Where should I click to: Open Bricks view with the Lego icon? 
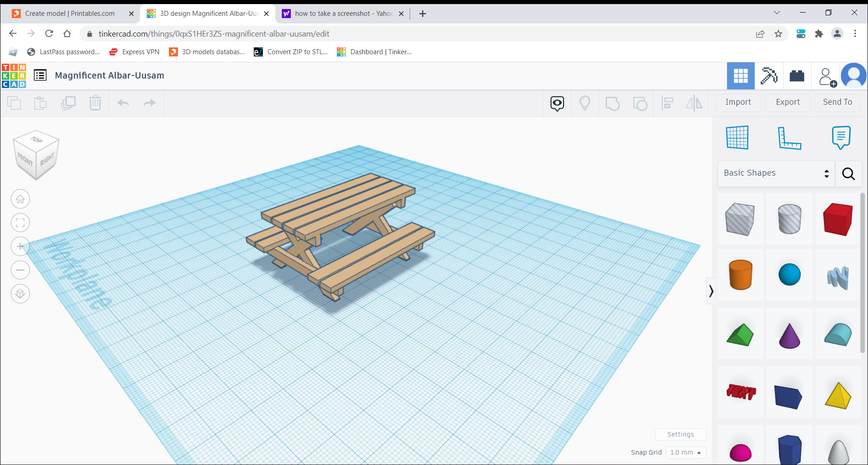797,75
